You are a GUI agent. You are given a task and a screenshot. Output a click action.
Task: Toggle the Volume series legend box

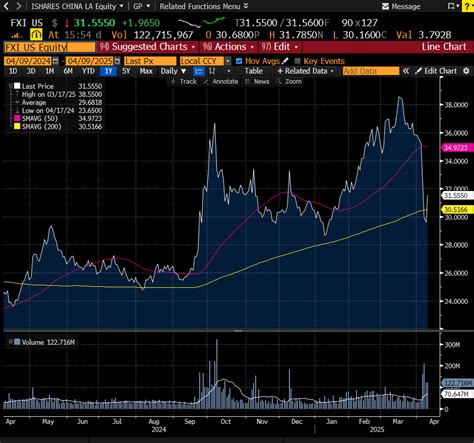17,342
